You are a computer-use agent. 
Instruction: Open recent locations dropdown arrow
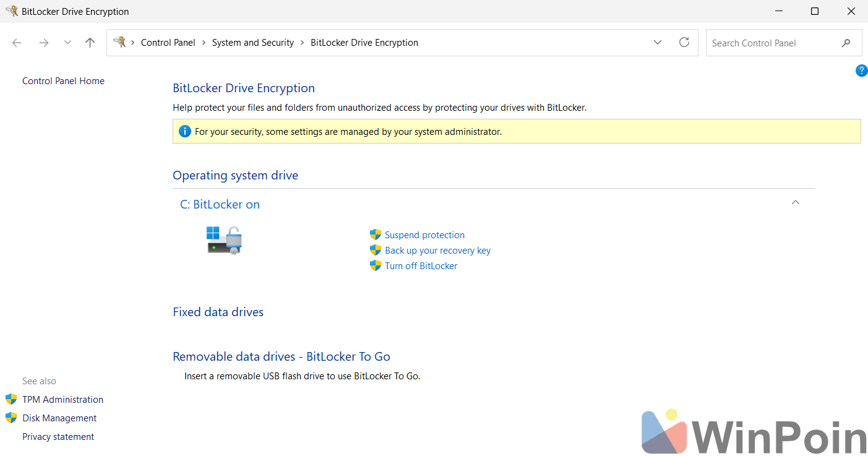pyautogui.click(x=67, y=43)
